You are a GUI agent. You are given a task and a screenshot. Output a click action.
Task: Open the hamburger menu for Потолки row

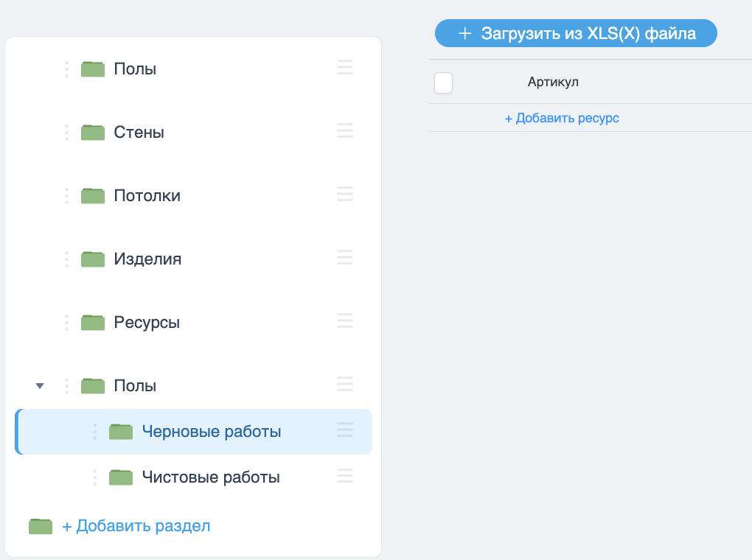tap(345, 194)
